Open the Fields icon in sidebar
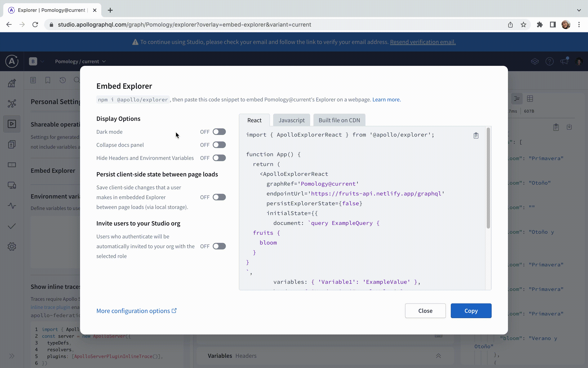The image size is (588, 368). pos(12,165)
